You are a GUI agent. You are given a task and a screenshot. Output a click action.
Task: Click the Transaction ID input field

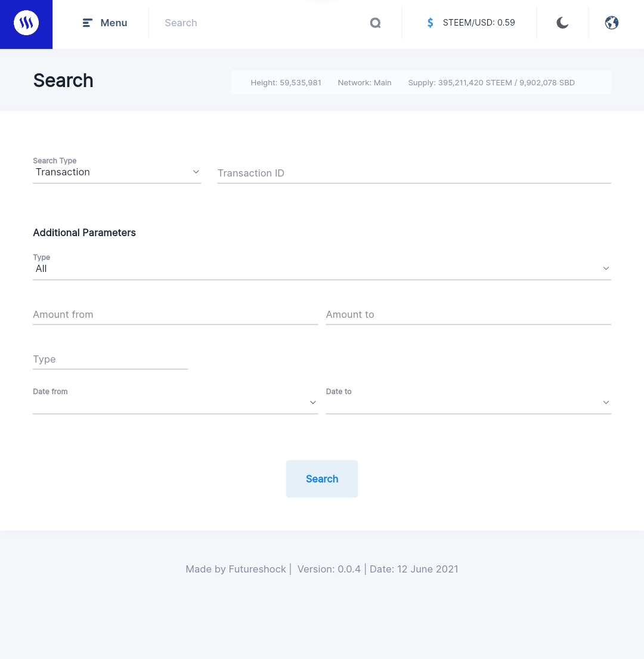(414, 173)
